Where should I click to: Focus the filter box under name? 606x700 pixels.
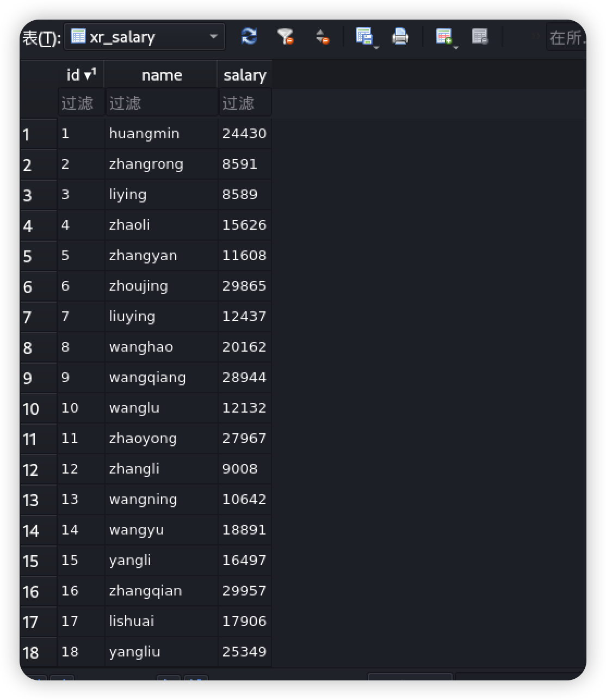(x=162, y=103)
